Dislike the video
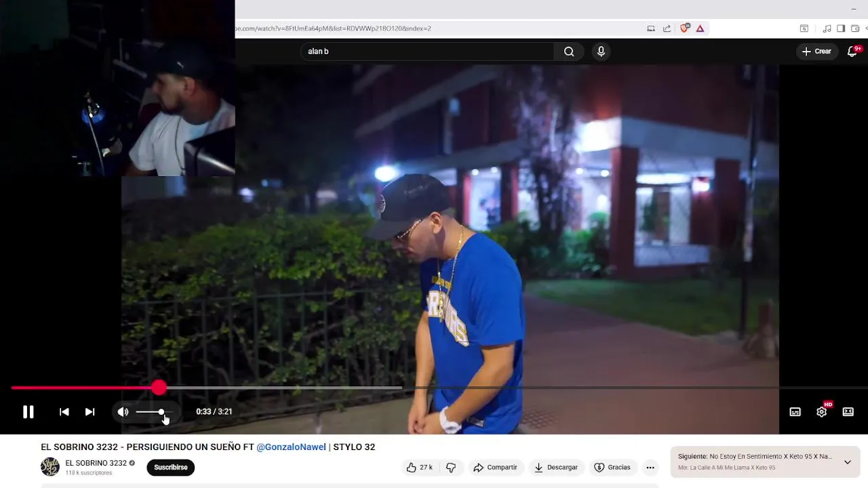 coord(451,467)
